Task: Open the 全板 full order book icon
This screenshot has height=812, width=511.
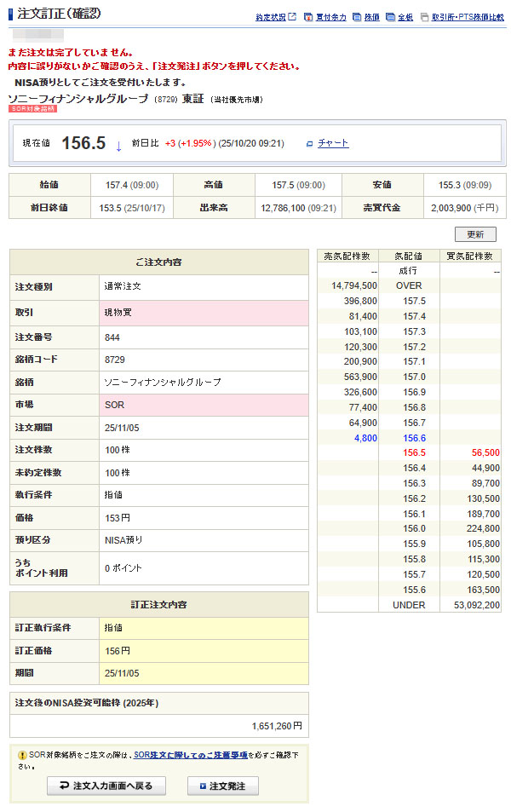Action: [389, 17]
